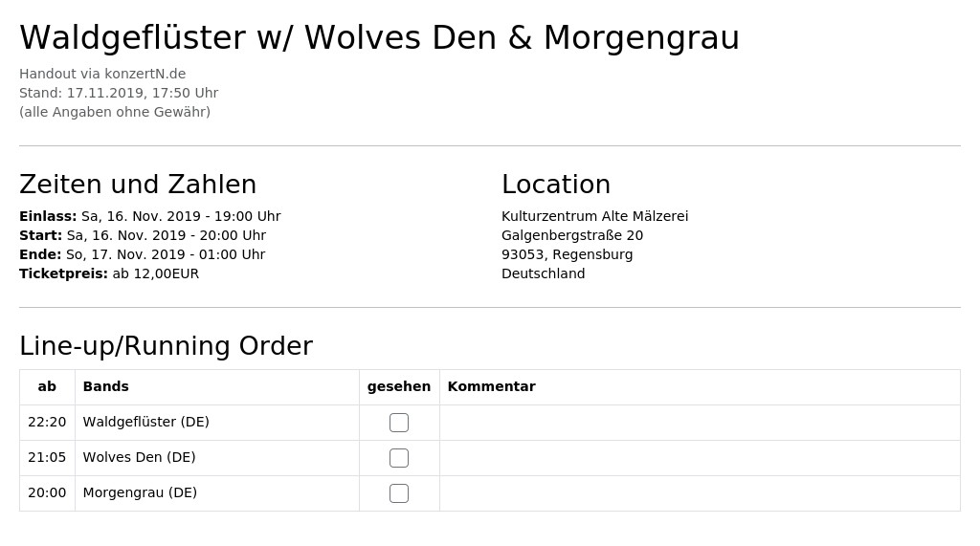Click the Kulturzentrum Alte Mälzerei location name
This screenshot has height=546, width=980.
click(595, 216)
